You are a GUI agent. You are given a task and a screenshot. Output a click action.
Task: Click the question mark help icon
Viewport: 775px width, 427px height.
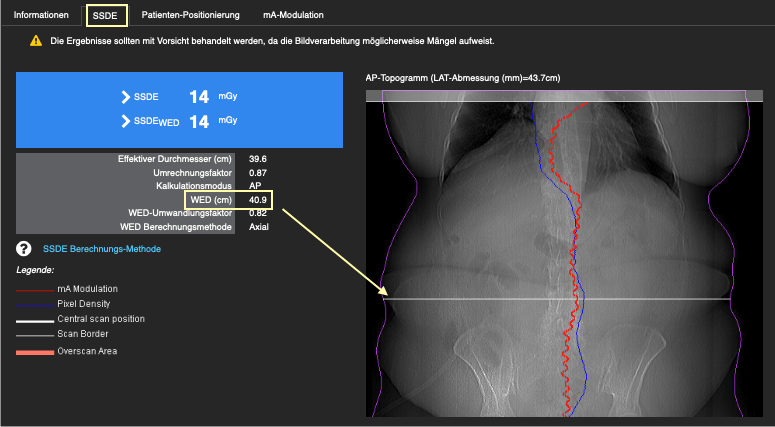[x=23, y=249]
